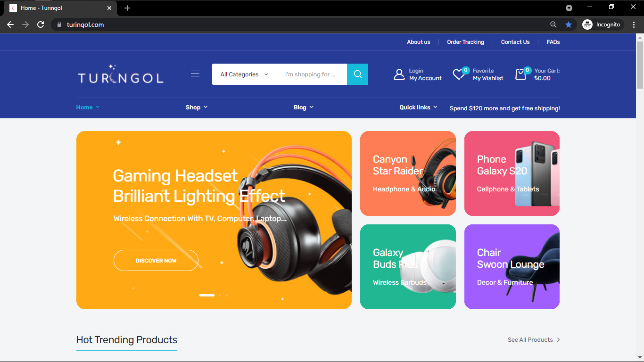Image resolution: width=644 pixels, height=362 pixels.
Task: Click the search magnifier button
Action: click(357, 74)
